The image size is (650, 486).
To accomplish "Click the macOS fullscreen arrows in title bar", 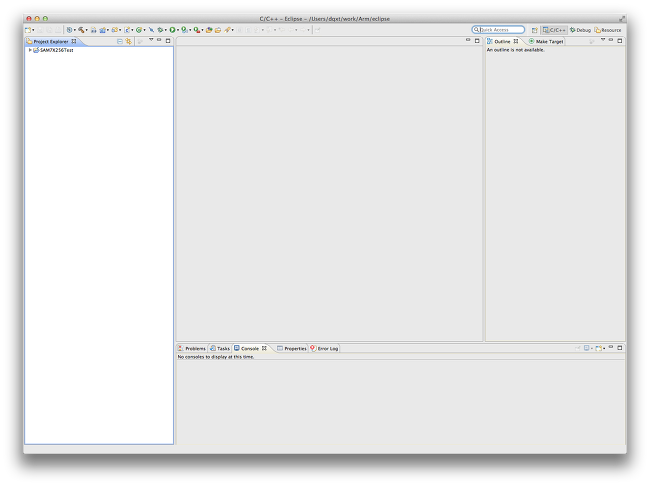I will (622, 19).
